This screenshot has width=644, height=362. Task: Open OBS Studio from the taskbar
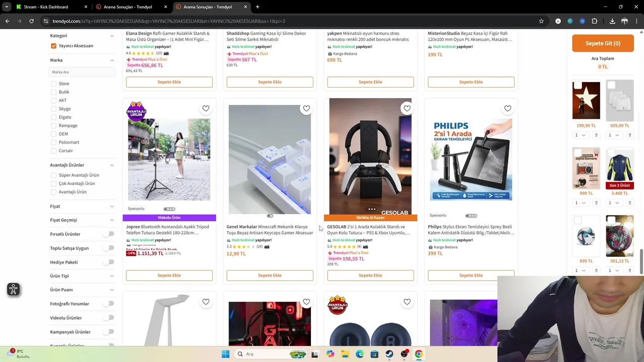(x=404, y=354)
